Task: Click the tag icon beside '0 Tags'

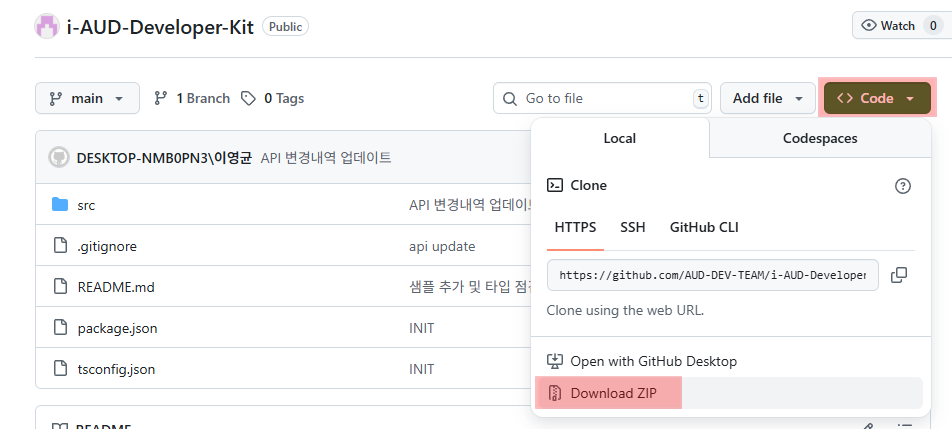Action: (248, 98)
